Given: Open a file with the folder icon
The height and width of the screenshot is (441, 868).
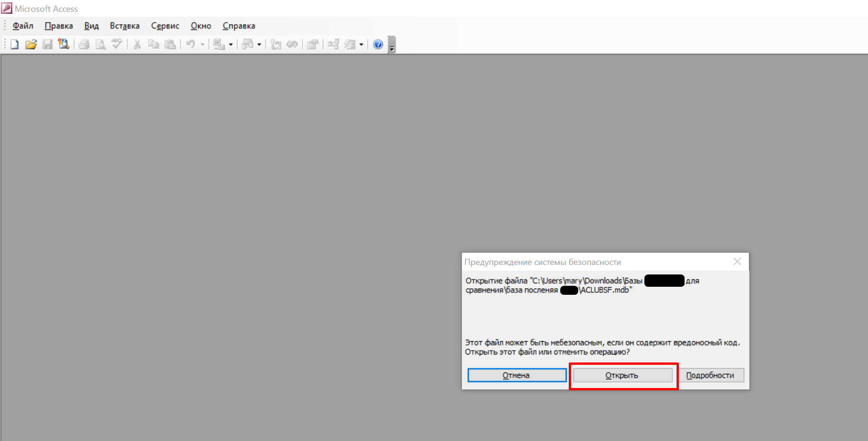Looking at the screenshot, I should tap(31, 44).
